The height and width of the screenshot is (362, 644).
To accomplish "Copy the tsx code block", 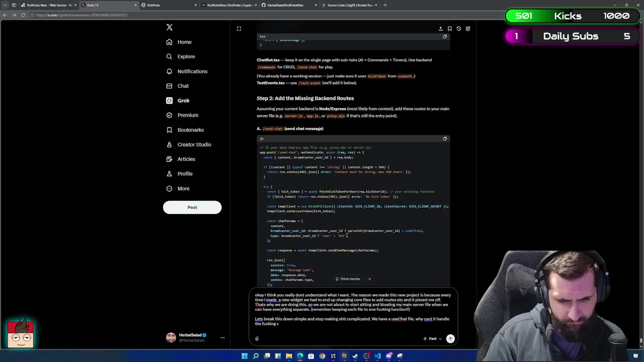I will pyautogui.click(x=445, y=36).
